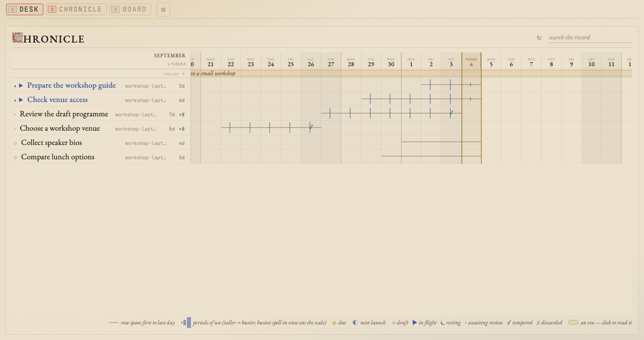Click the 6d duration on Check venue access
Image resolution: width=644 pixels, height=340 pixels.
182,101
